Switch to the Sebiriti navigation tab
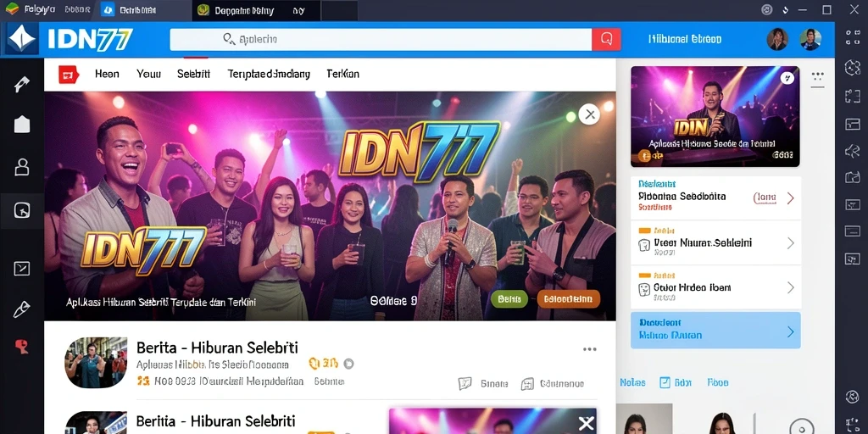868x434 pixels. tap(194, 74)
